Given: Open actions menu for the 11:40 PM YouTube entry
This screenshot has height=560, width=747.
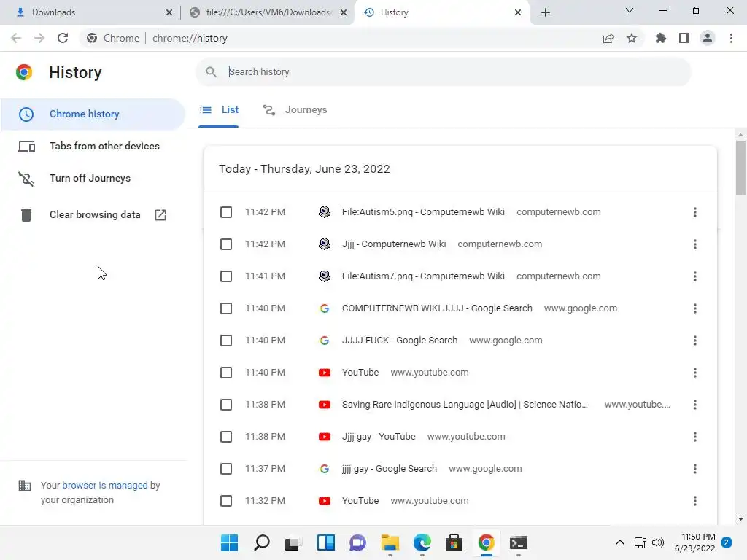Looking at the screenshot, I should click(695, 373).
